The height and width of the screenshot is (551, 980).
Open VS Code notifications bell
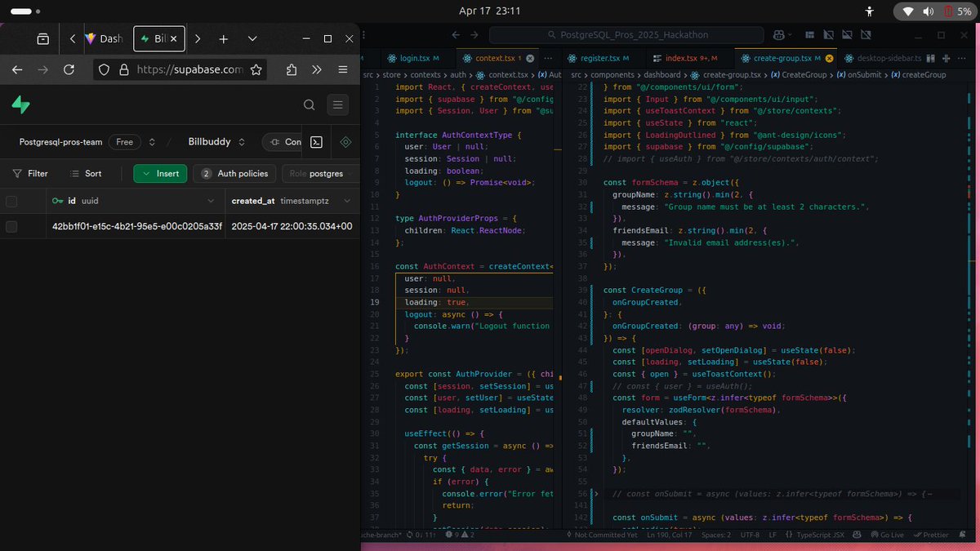click(x=963, y=535)
